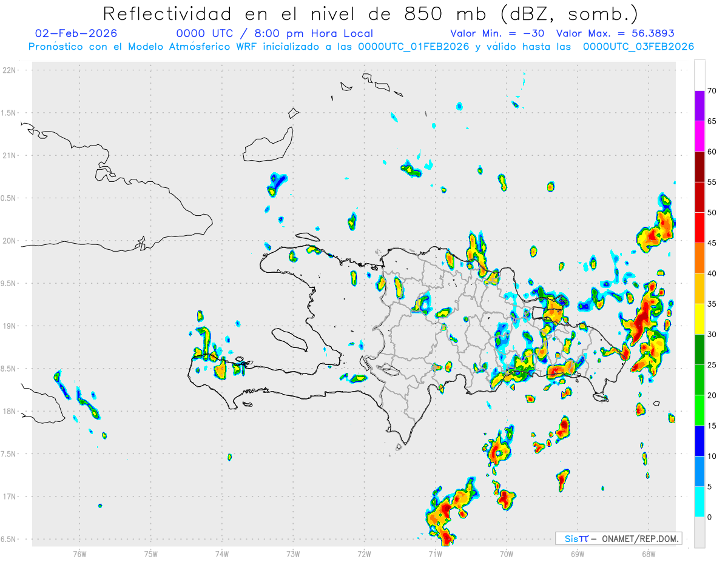Click the colorbar value label '60'

[x=712, y=152]
